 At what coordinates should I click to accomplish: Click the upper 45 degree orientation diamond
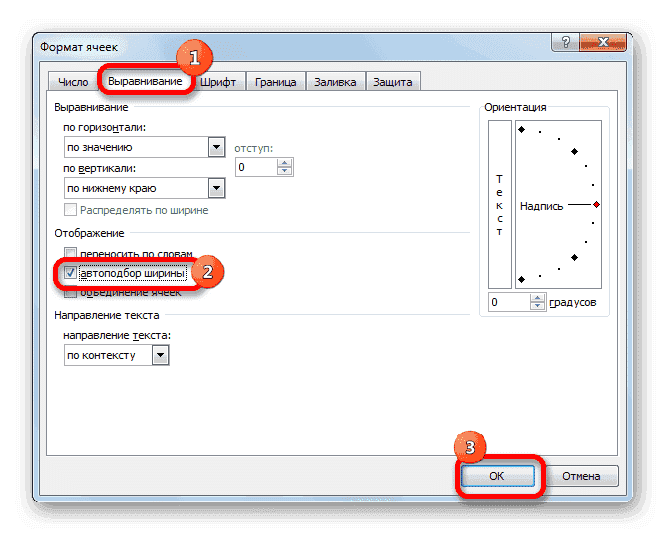(574, 152)
